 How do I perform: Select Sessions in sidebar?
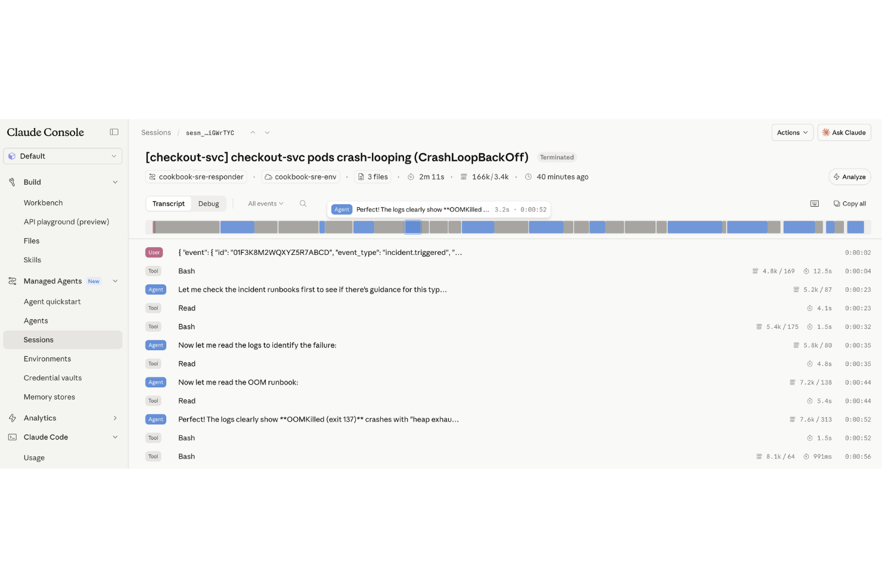click(x=63, y=340)
